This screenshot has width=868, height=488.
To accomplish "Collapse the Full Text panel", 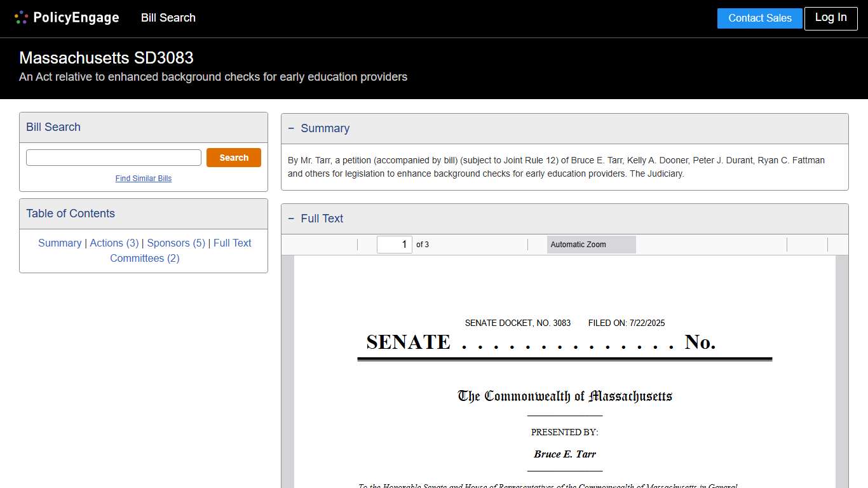I will coord(292,219).
